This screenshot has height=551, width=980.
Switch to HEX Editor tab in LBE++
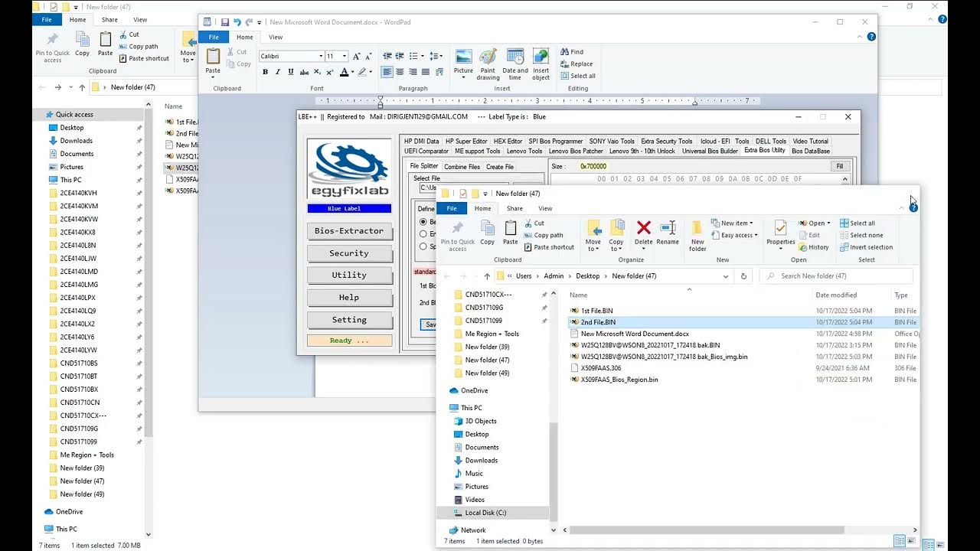[508, 142]
